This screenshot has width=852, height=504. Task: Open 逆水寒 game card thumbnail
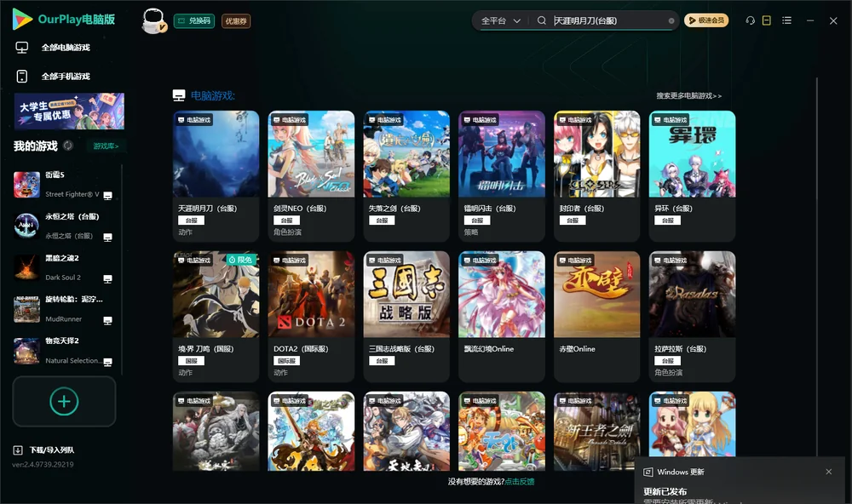click(x=216, y=432)
